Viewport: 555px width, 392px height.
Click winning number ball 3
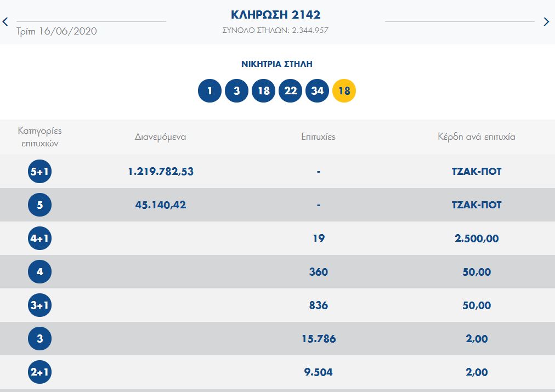coord(236,90)
